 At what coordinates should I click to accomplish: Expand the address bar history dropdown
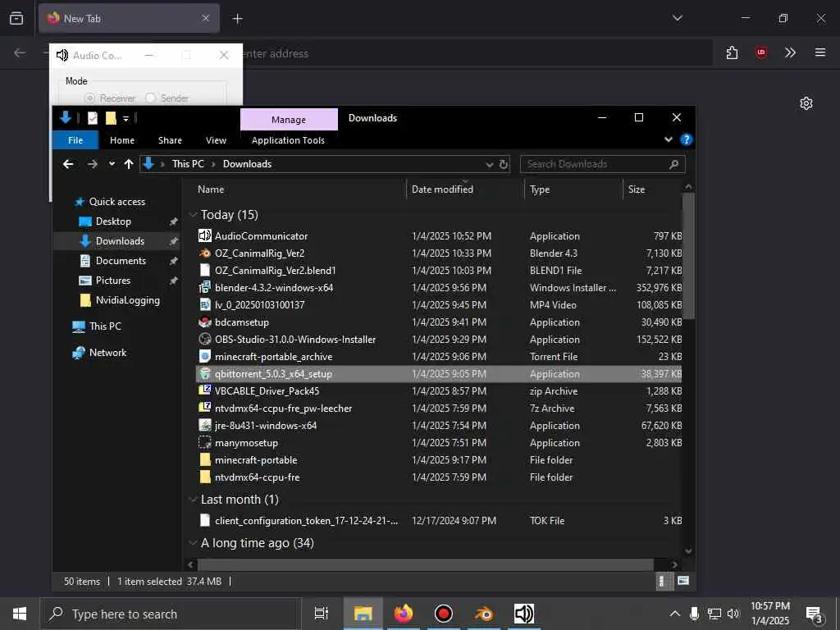tap(489, 164)
